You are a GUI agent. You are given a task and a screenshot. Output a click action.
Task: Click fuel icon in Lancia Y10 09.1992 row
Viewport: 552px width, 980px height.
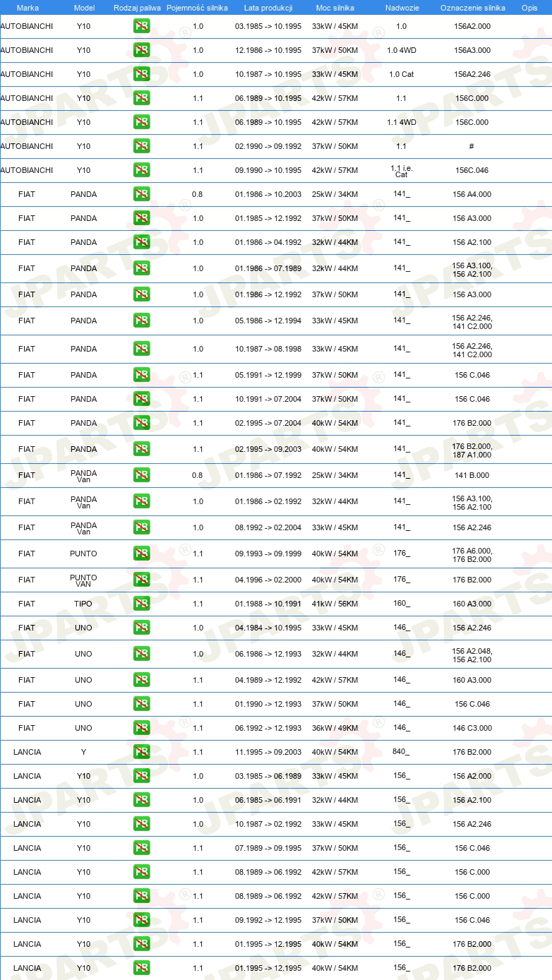tap(141, 920)
